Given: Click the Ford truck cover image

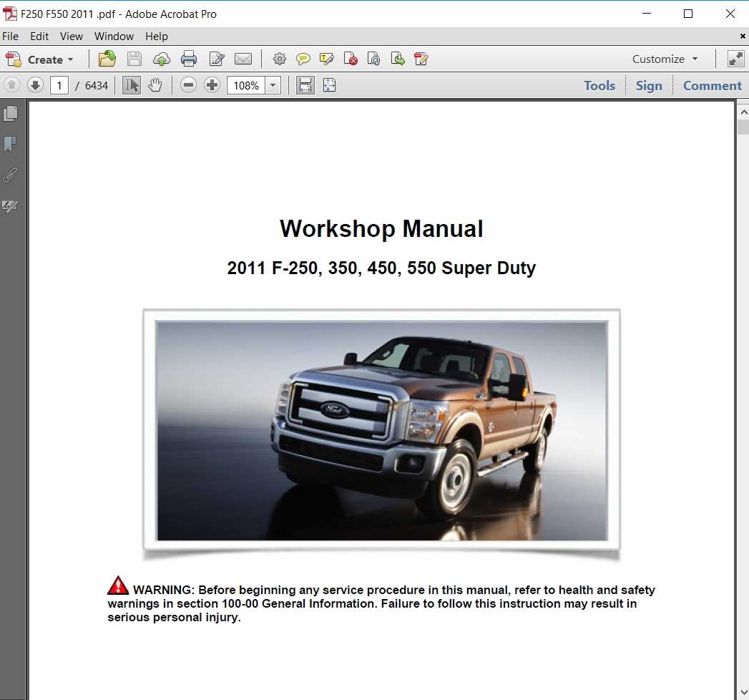Looking at the screenshot, I should pos(382,430).
